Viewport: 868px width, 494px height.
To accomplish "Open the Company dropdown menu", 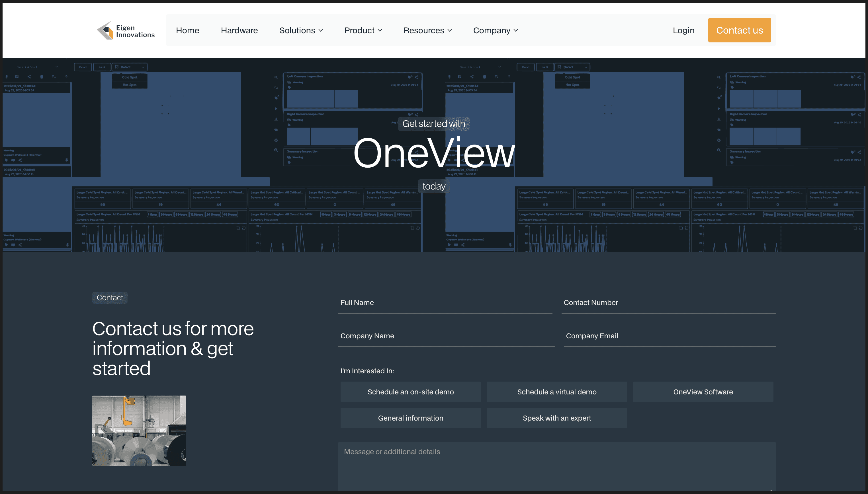I will click(x=495, y=30).
